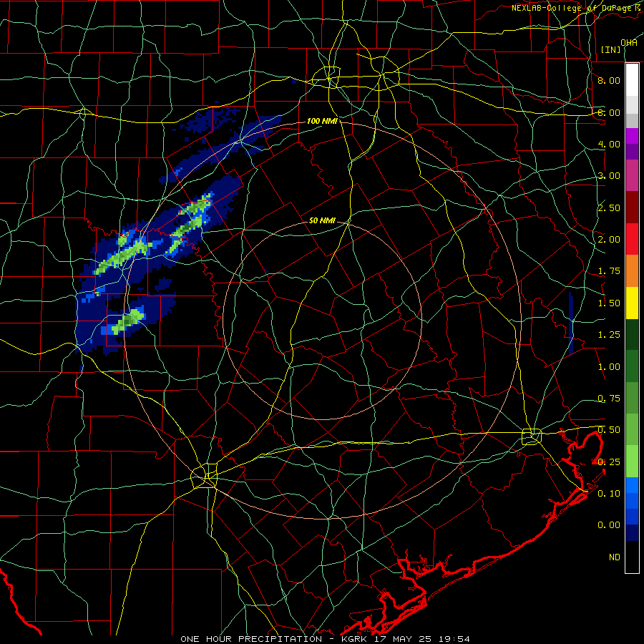Viewport: 644px width, 644px height.
Task: Click the 0.50 legend value
Action: click(609, 430)
